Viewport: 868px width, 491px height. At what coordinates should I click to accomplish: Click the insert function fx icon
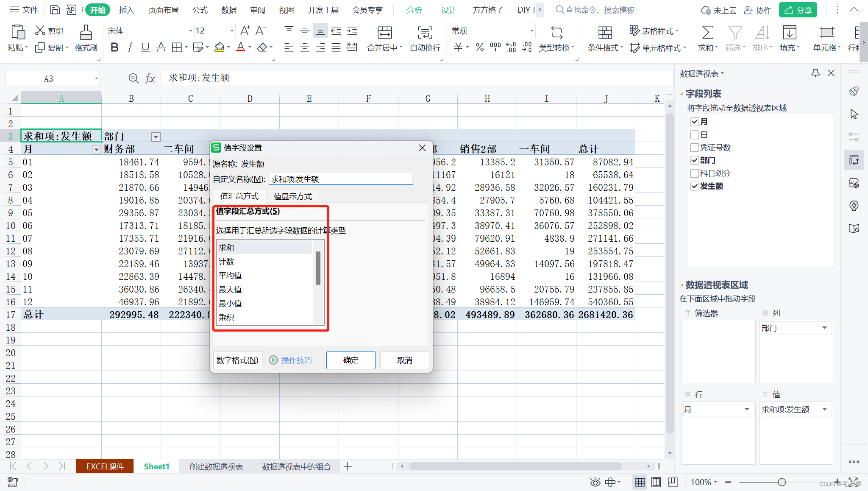point(150,78)
